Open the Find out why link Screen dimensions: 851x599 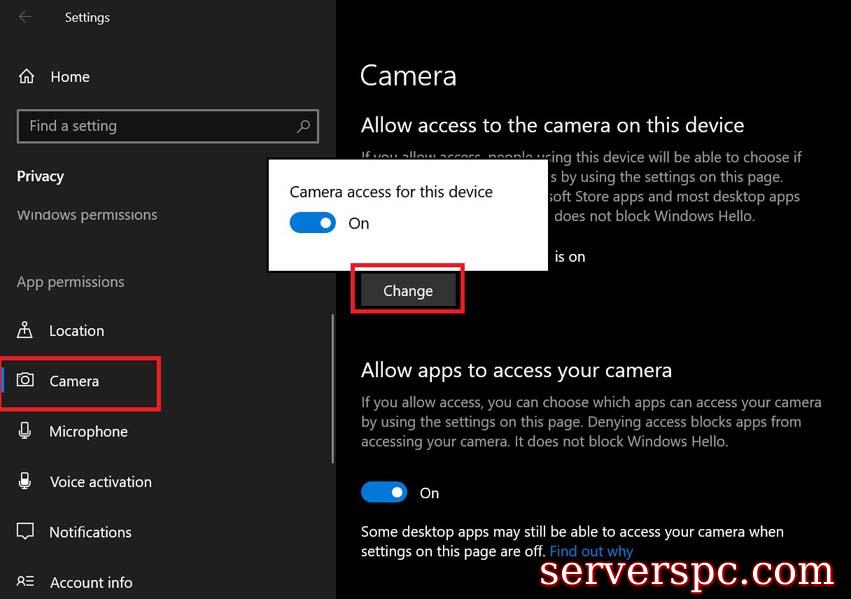click(591, 551)
